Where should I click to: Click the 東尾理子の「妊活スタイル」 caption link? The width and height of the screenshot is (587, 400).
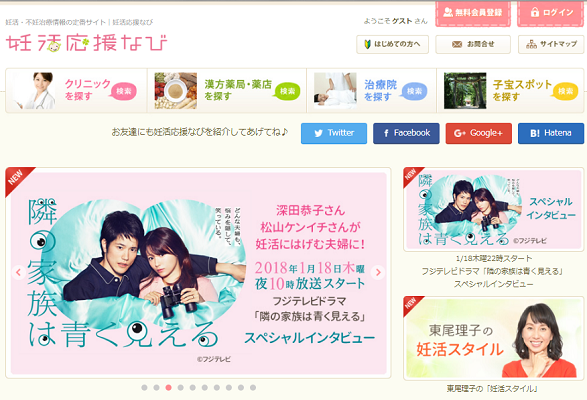click(492, 389)
